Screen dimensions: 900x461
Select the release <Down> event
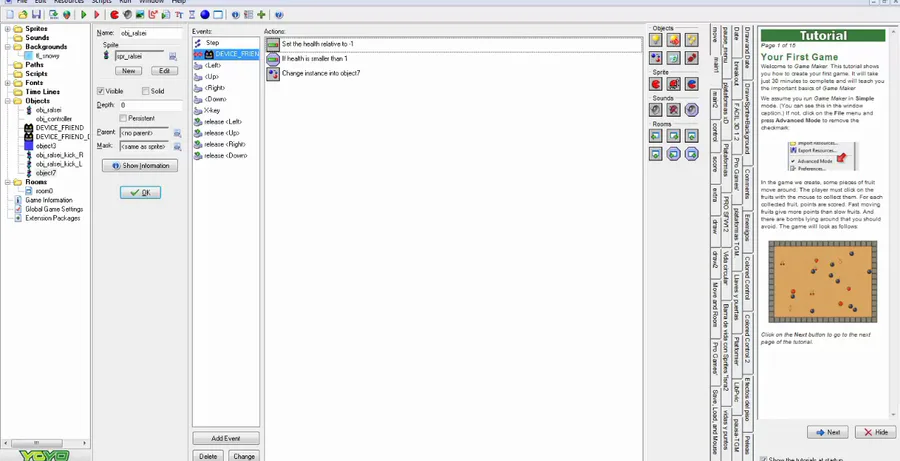click(226, 156)
